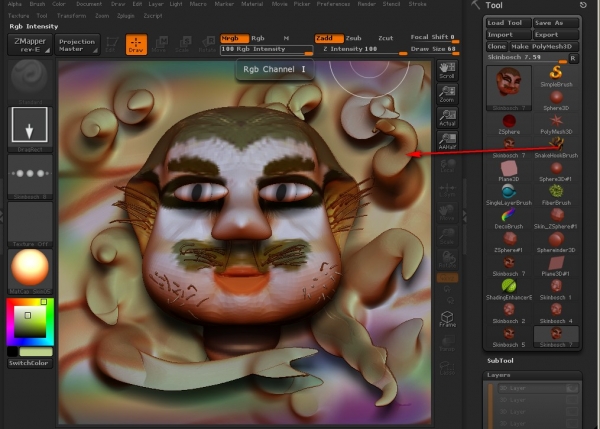Choose the Skinbosch 2 tool
600x429 pixels.
pyautogui.click(x=509, y=310)
